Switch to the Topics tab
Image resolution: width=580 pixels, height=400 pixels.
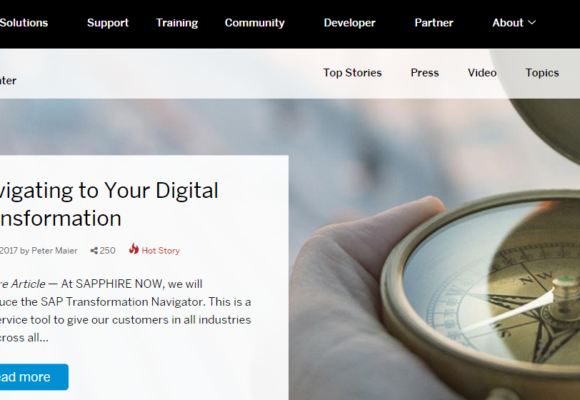[x=542, y=73]
